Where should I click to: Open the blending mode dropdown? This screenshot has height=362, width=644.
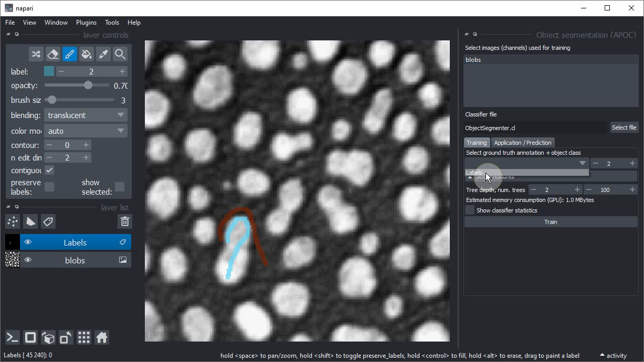click(x=86, y=115)
